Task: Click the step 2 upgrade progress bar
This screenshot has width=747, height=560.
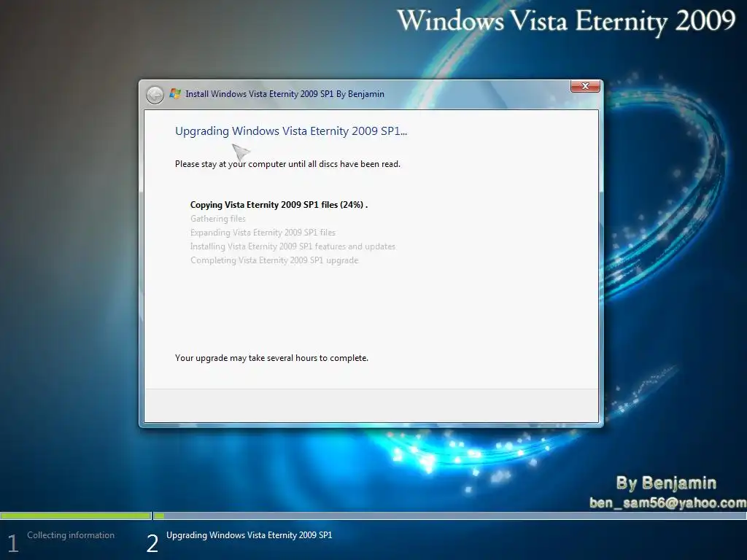Action: pyautogui.click(x=449, y=516)
